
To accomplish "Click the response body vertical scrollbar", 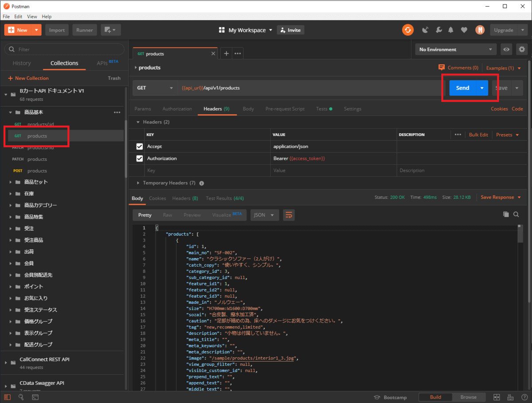I will [520, 234].
